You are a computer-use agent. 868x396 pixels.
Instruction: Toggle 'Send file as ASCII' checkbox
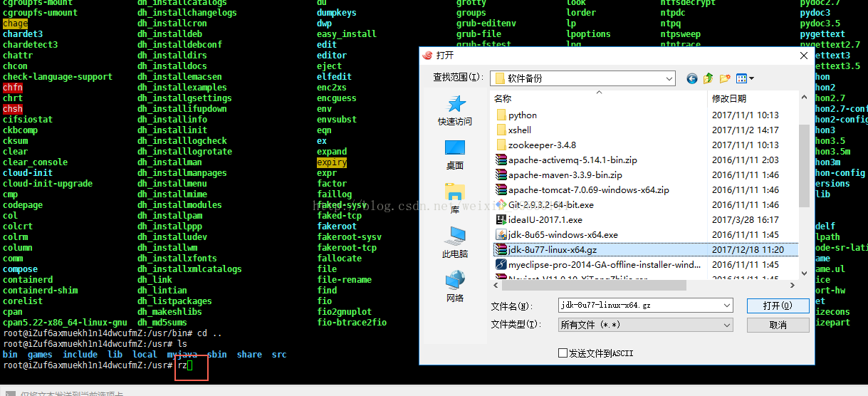563,353
